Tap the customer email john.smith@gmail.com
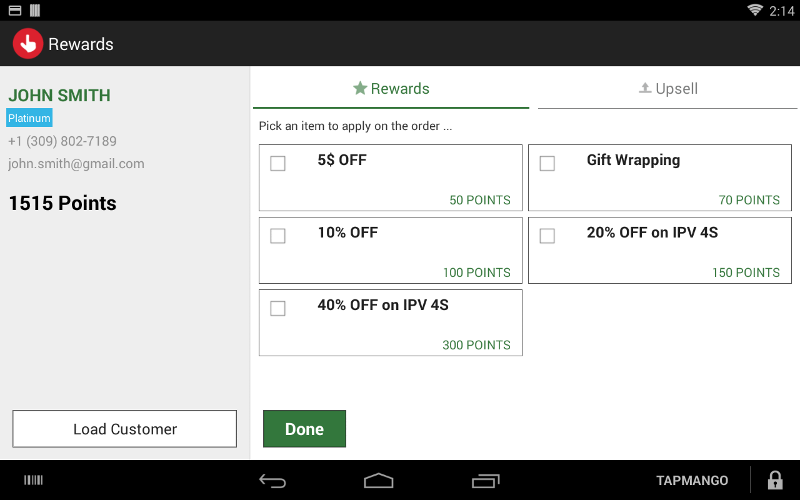800x500 pixels. click(76, 164)
